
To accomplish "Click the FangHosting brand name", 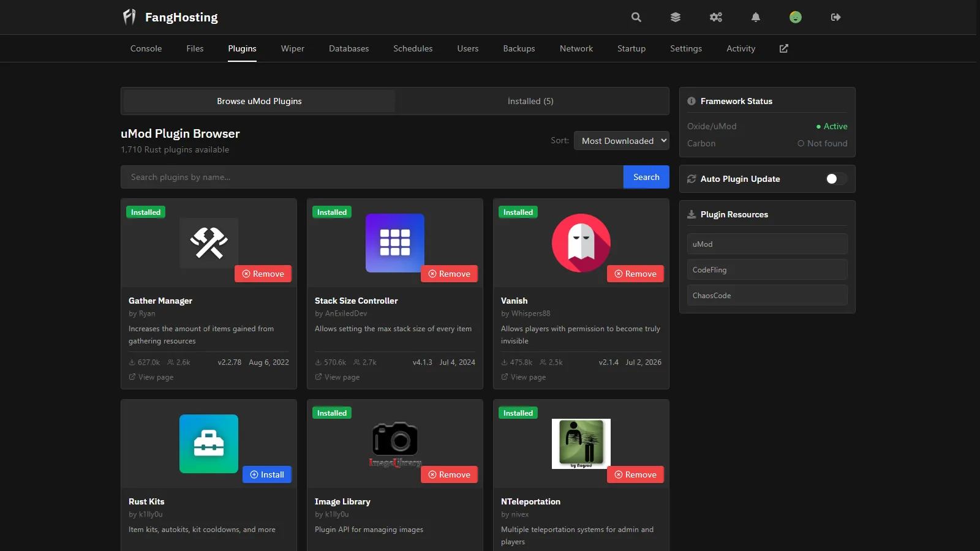I will pos(181,17).
